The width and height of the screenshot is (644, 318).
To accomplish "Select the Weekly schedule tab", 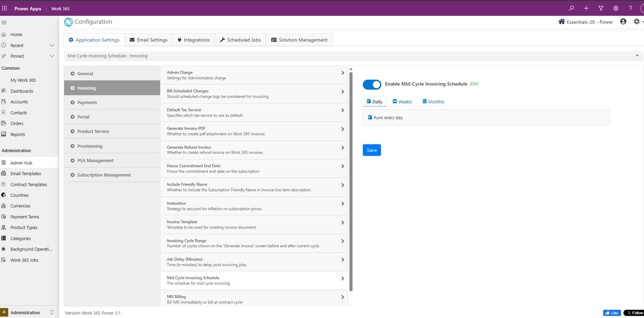I will tap(403, 102).
